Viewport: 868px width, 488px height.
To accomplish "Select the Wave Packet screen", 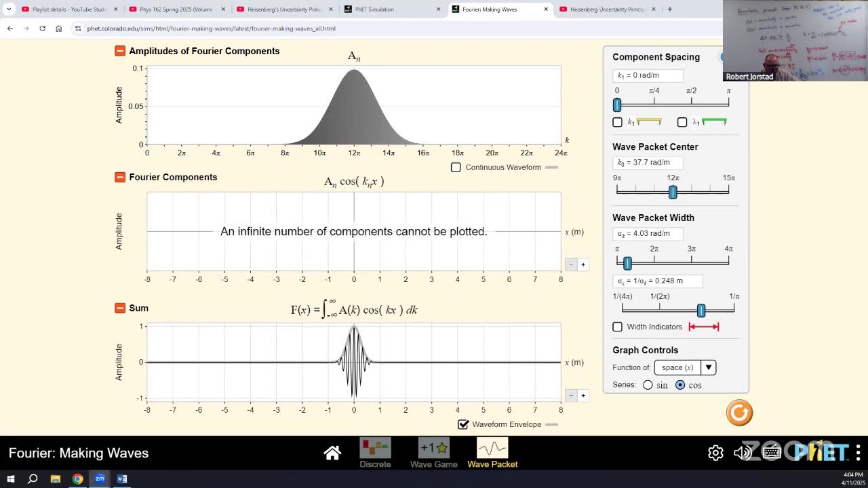I will (x=492, y=453).
